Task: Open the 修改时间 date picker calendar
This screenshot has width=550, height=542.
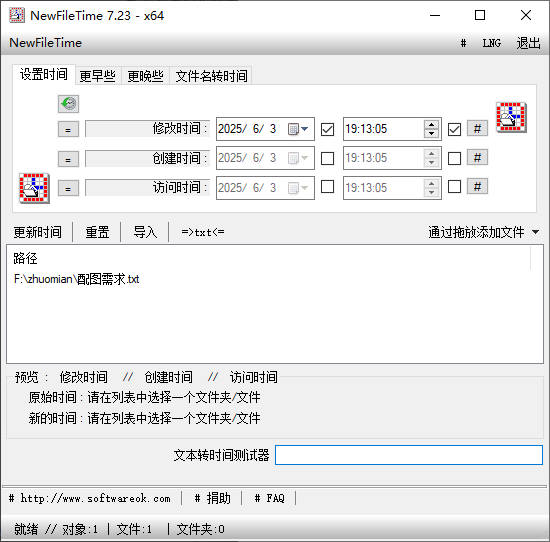Action: pos(298,129)
